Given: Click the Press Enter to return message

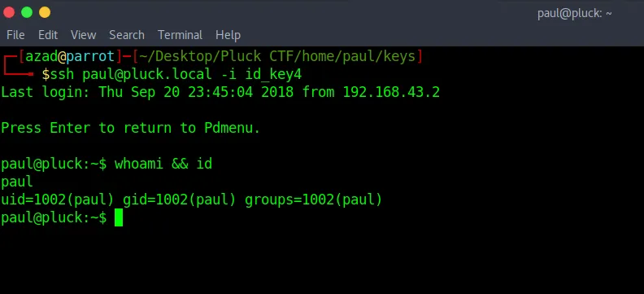Looking at the screenshot, I should (x=131, y=129).
